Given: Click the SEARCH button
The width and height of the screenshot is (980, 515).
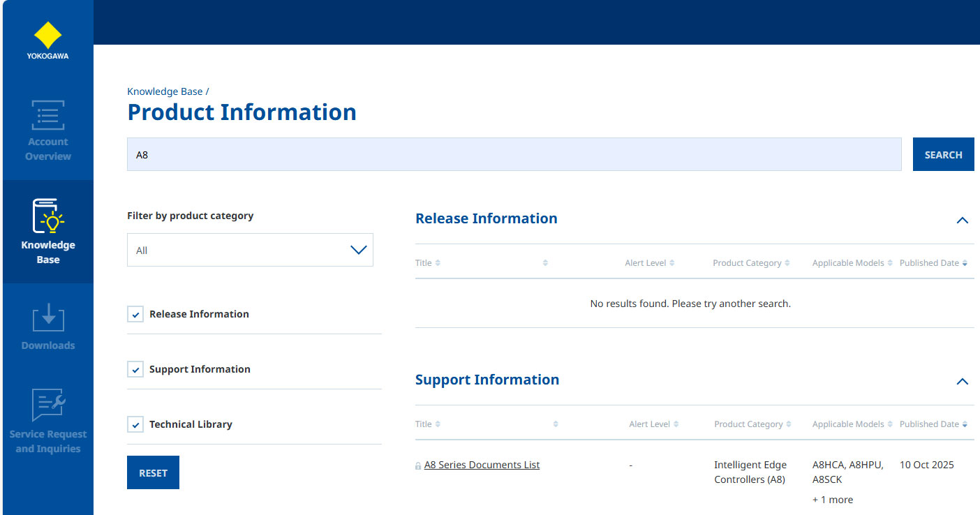Looking at the screenshot, I should 943,154.
